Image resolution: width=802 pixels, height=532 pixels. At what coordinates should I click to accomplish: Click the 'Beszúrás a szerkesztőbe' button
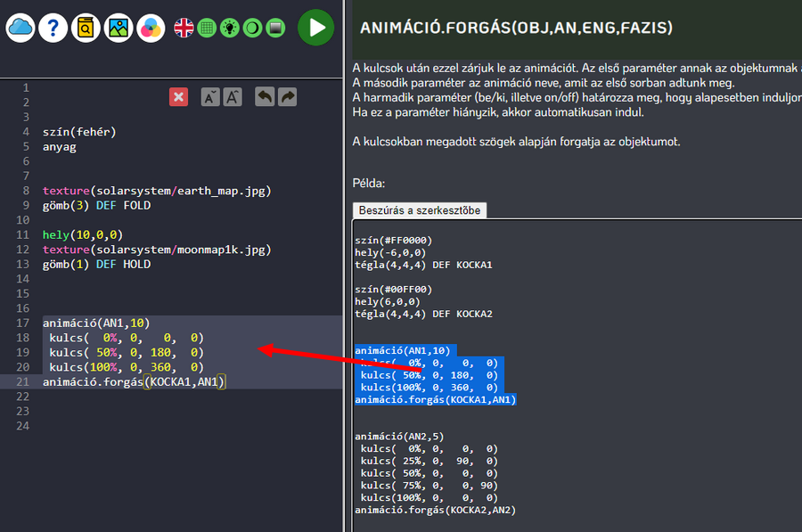click(420, 210)
